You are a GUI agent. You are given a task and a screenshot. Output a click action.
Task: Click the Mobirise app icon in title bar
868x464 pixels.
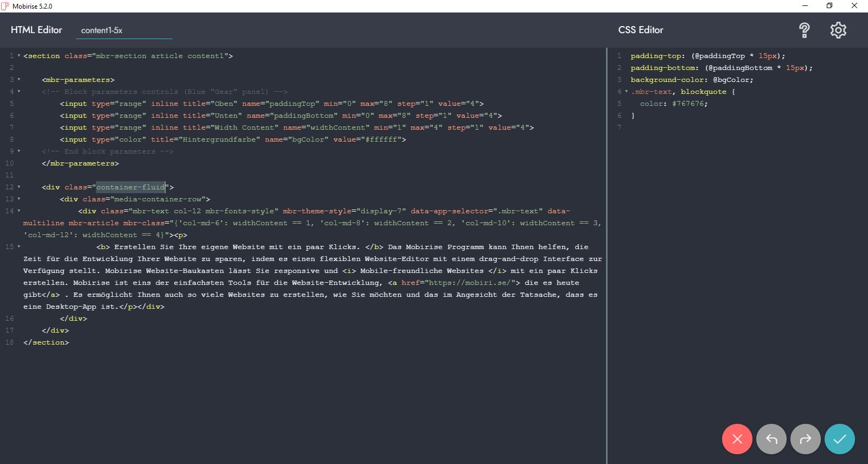6,6
